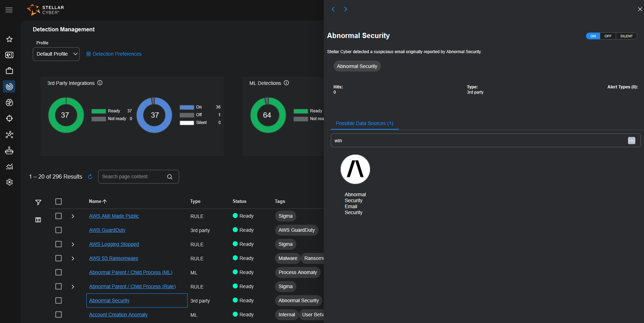Set detection state to SILENT
644x323 pixels.
(x=626, y=36)
